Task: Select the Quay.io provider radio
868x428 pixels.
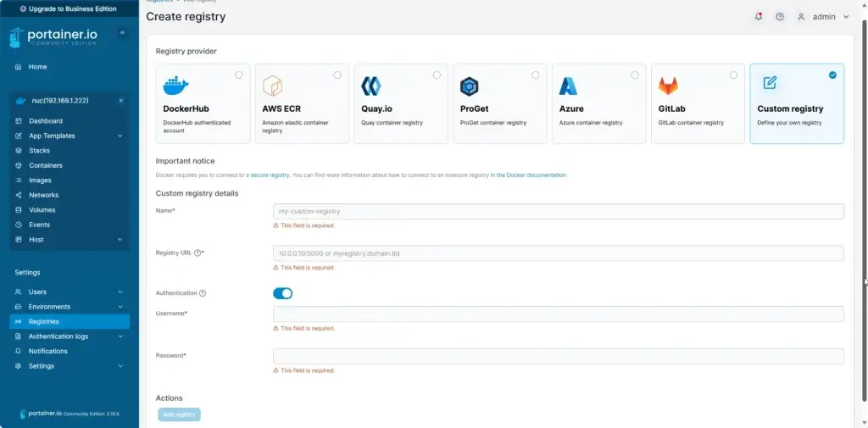Action: 437,75
